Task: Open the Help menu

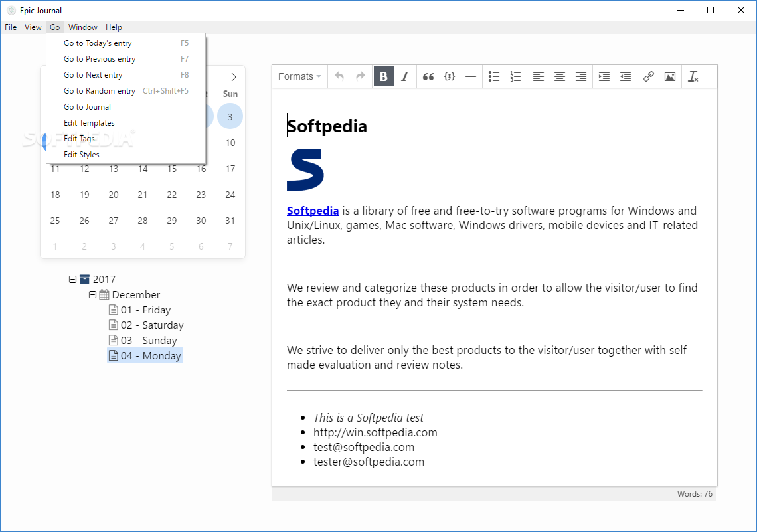Action: point(114,27)
